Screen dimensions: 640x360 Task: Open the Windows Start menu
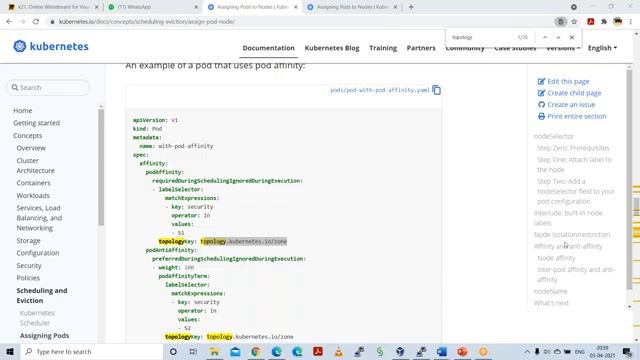10,351
